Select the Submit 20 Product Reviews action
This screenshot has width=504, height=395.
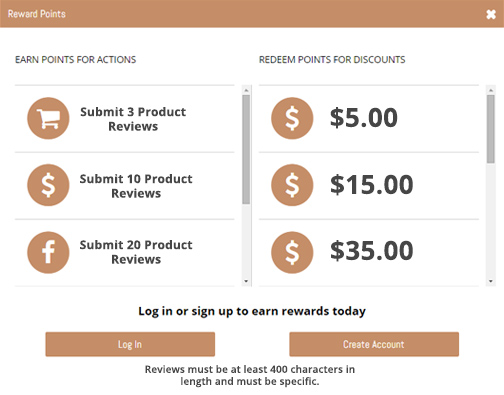(125, 253)
